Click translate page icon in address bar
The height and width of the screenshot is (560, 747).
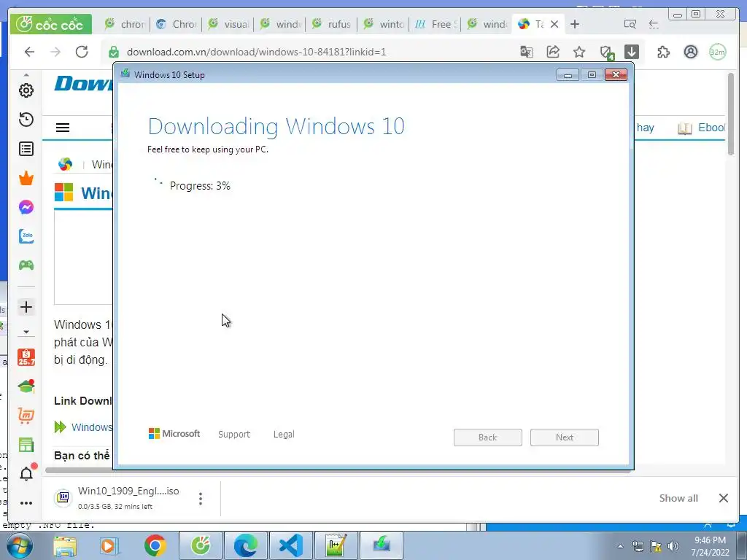tap(527, 52)
